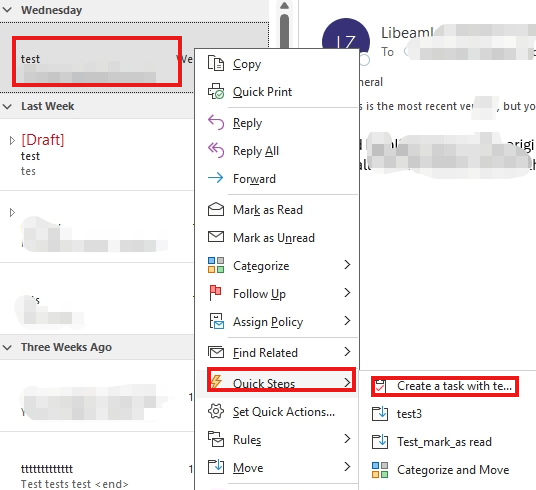
Task: Open the Find Related submenu arrow
Action: [347, 352]
